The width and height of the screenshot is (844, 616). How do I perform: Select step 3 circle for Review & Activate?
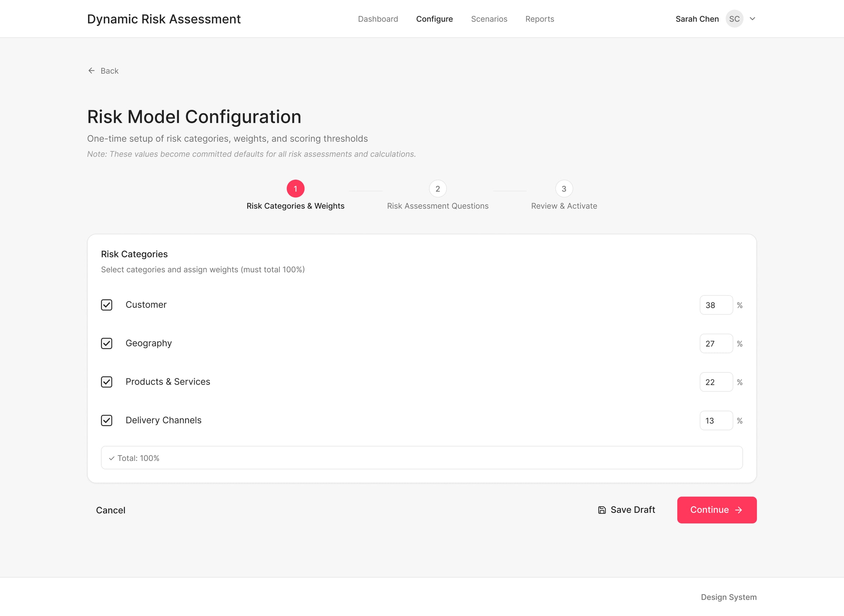[x=563, y=189]
